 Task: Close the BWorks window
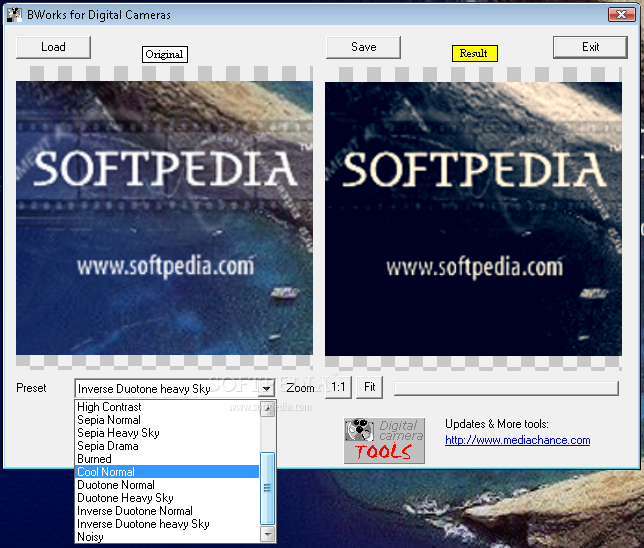point(622,15)
